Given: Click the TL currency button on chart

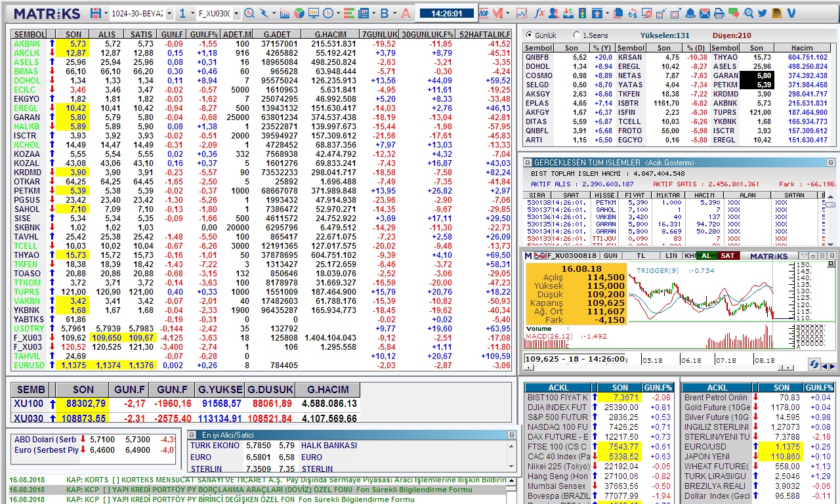Looking at the screenshot, I should click(640, 255).
